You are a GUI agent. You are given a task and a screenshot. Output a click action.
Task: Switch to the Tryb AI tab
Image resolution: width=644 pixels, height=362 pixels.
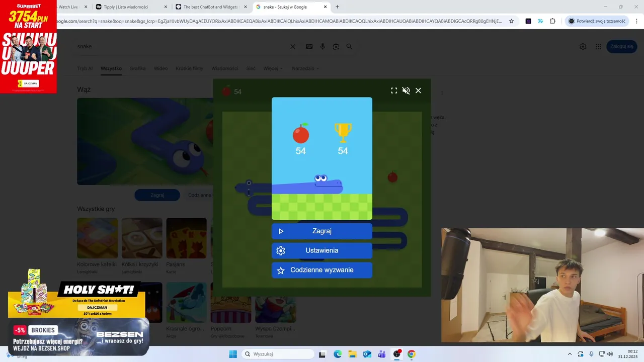point(85,68)
